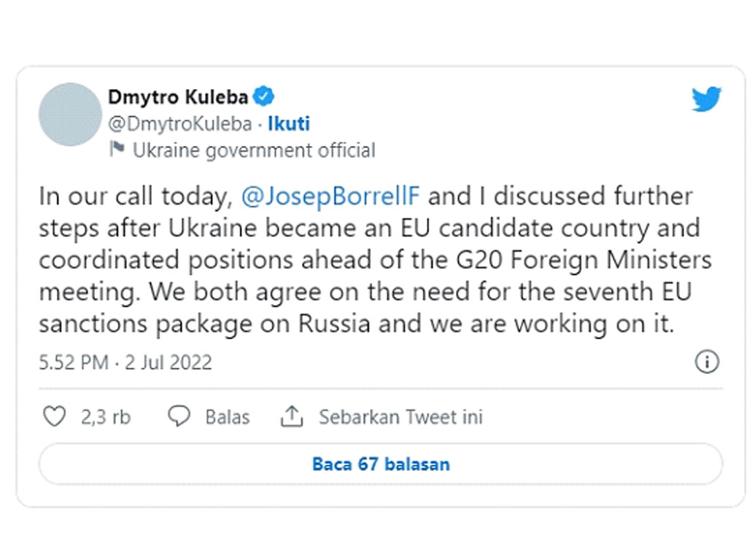747x560 pixels.
Task: Open the tweet info circle icon
Action: point(707,362)
